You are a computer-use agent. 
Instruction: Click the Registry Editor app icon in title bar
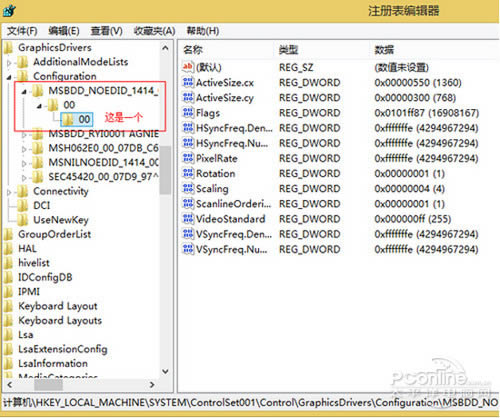9,10
